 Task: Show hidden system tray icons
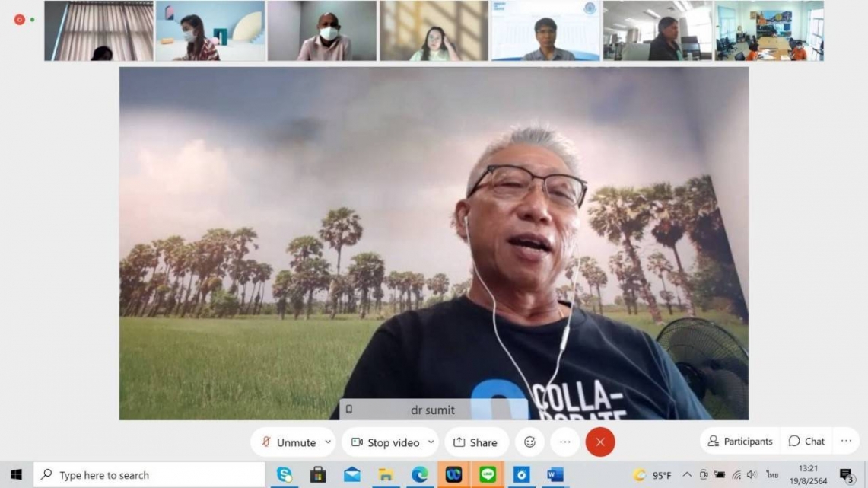tap(687, 475)
